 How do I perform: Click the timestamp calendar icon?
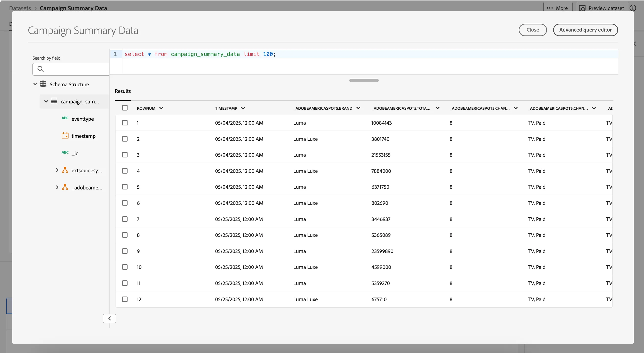[x=65, y=136]
